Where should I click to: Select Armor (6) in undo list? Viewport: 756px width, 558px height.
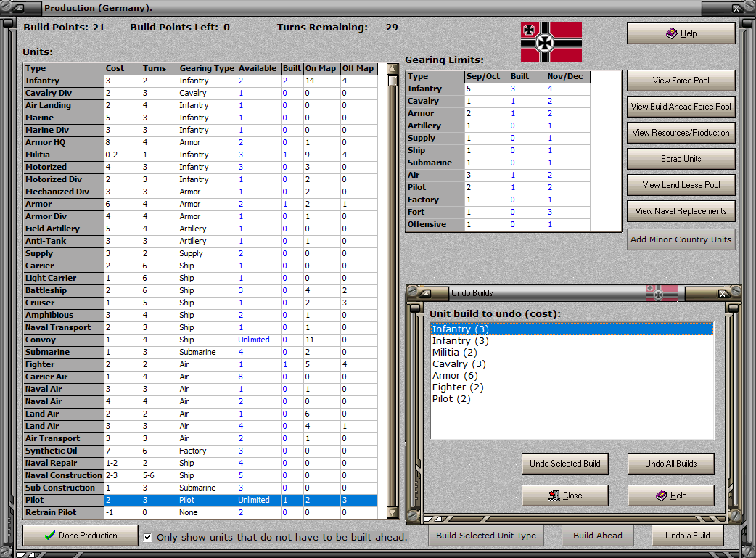click(x=572, y=375)
